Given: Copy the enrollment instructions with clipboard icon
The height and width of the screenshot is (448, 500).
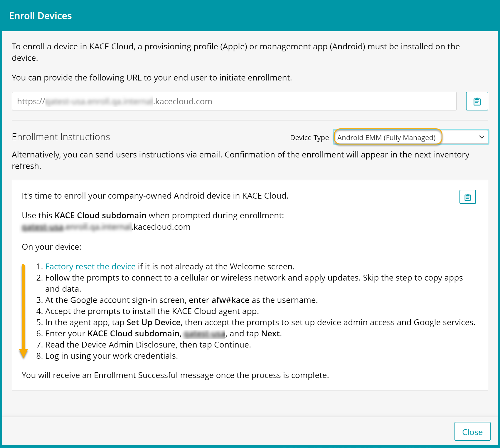Looking at the screenshot, I should click(467, 197).
